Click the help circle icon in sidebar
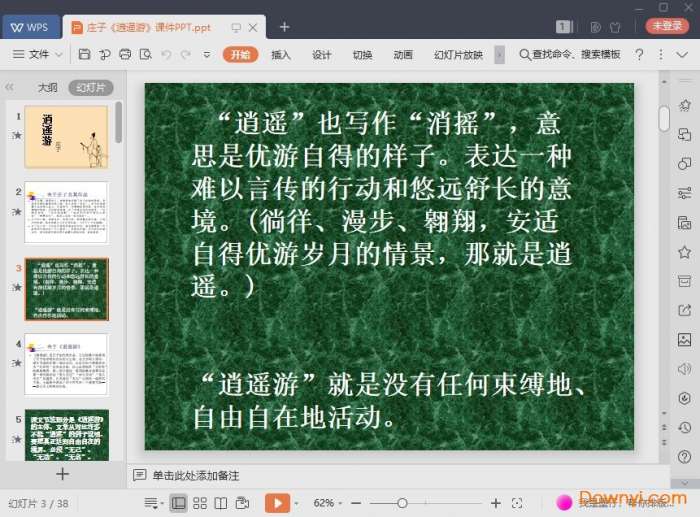The width and height of the screenshot is (700, 517). [x=684, y=457]
